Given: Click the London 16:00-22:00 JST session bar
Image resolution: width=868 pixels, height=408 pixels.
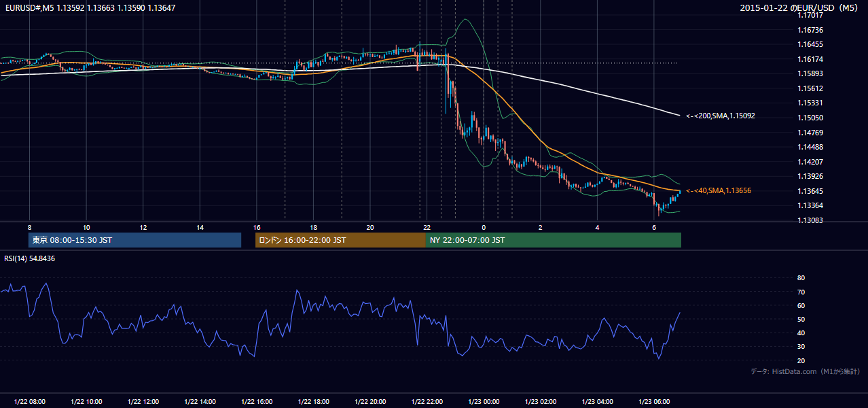Looking at the screenshot, I should tap(340, 240).
